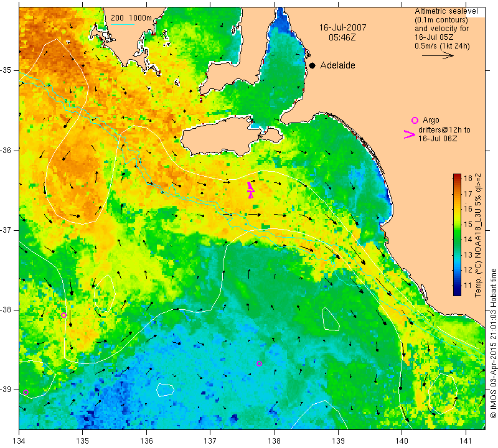The width and height of the screenshot is (498, 448).
Task: Click the Argo legend label
Action: coord(431,120)
